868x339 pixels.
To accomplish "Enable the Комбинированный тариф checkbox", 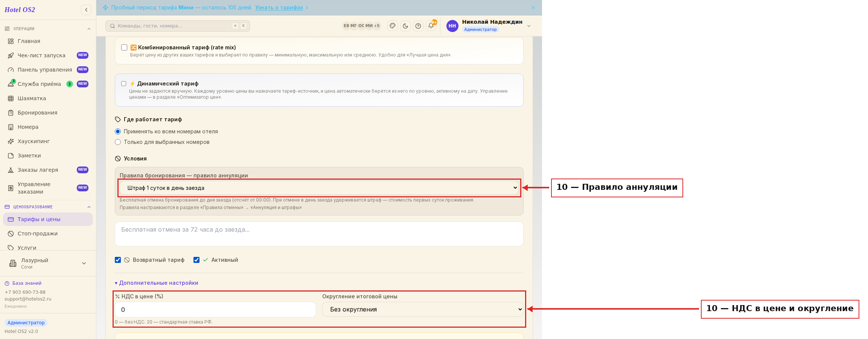I will 124,47.
